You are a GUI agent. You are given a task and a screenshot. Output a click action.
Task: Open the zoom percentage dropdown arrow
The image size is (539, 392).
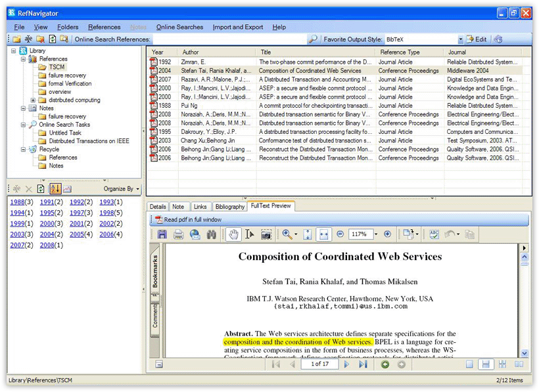376,234
